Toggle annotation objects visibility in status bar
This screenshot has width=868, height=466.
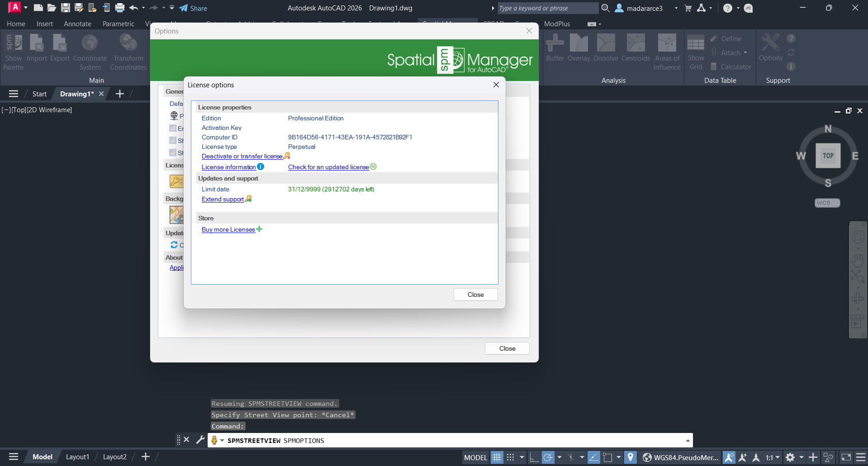point(729,457)
